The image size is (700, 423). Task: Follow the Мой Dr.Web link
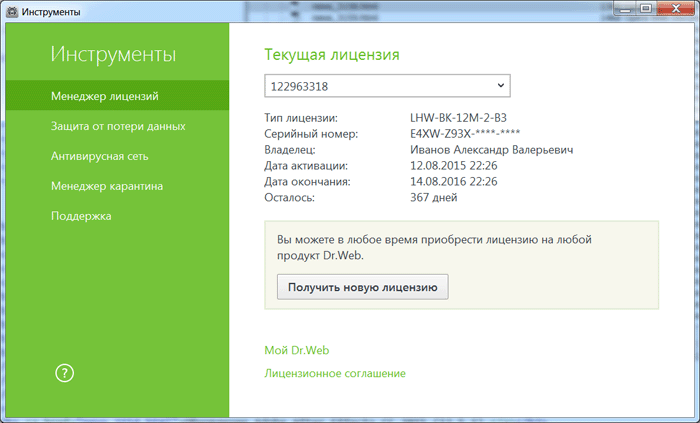tap(297, 350)
